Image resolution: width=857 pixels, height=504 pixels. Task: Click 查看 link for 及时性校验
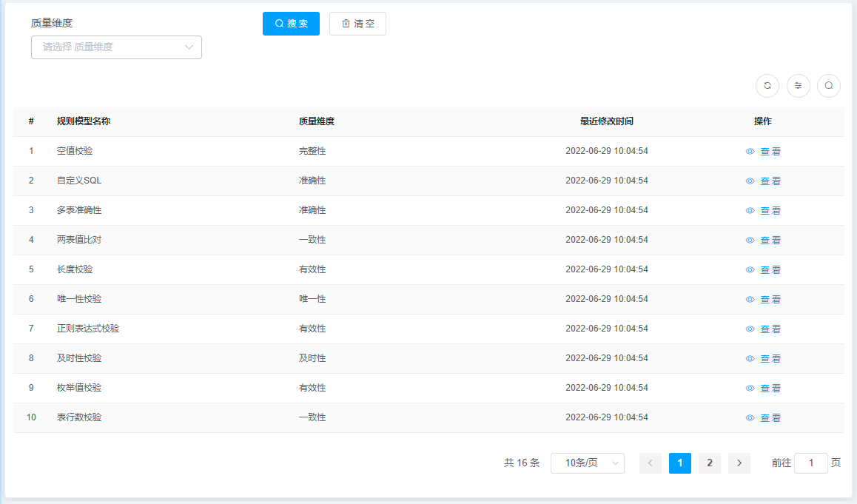click(x=770, y=358)
